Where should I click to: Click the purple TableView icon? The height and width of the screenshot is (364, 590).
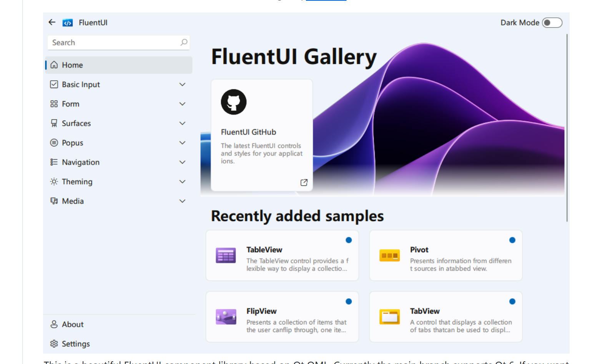[226, 255]
